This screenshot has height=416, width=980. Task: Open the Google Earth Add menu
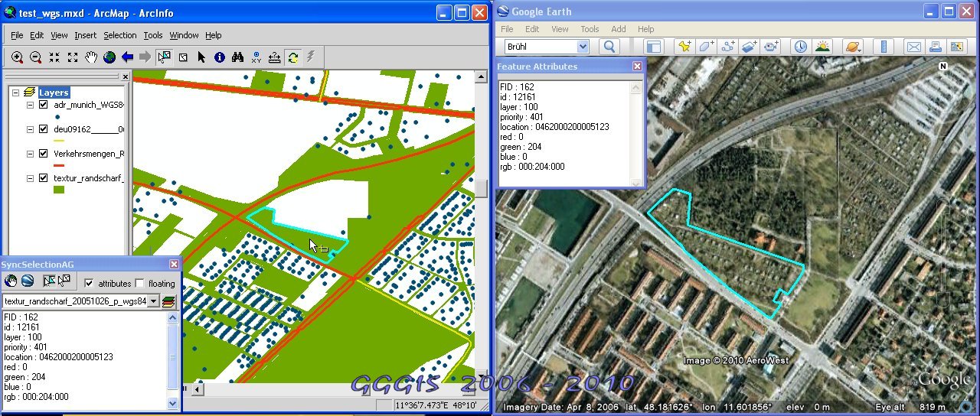click(619, 29)
